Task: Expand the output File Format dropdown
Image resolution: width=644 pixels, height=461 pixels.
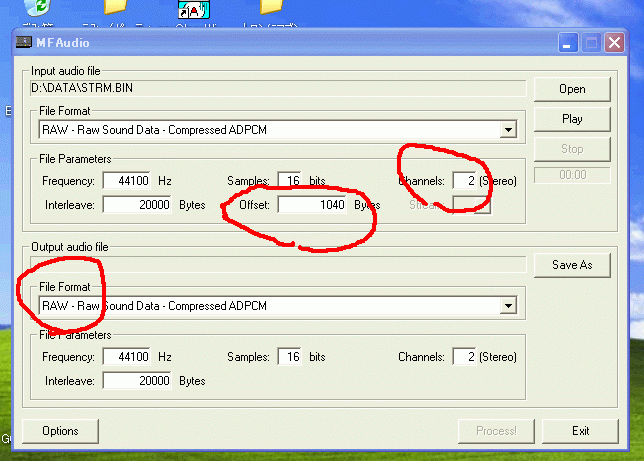Action: coord(509,306)
